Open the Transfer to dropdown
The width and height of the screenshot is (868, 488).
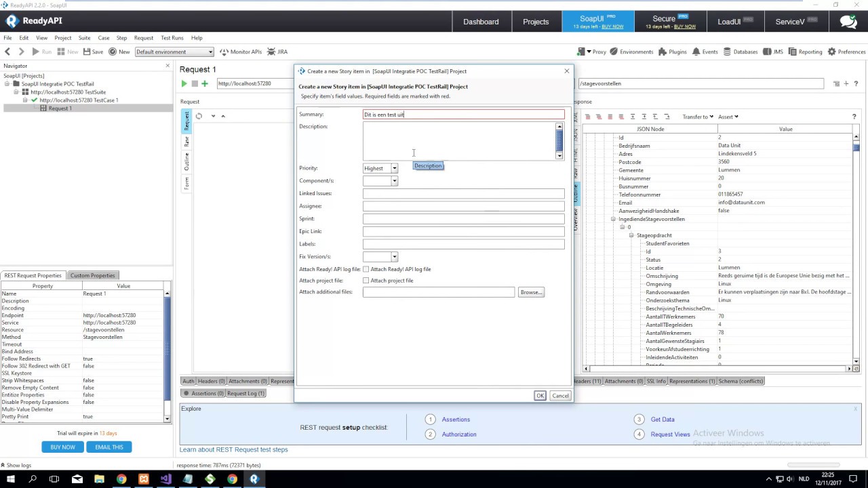(698, 117)
